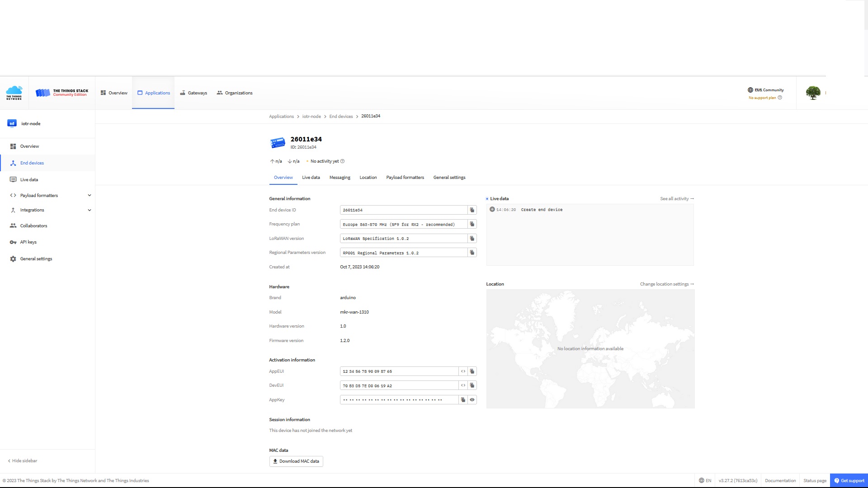Open the Gateways menu item
The height and width of the screenshot is (488, 868).
[x=193, y=93]
